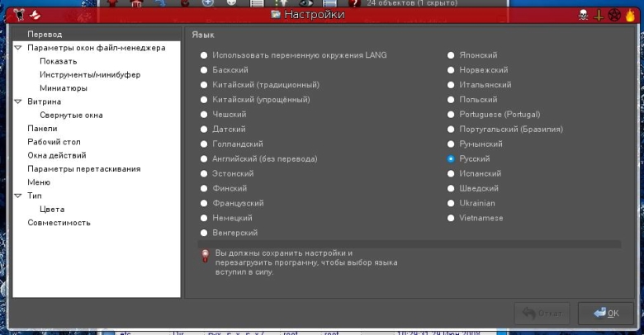644x335 pixels.
Task: Open the Миниатюры settings page
Action: pos(64,88)
